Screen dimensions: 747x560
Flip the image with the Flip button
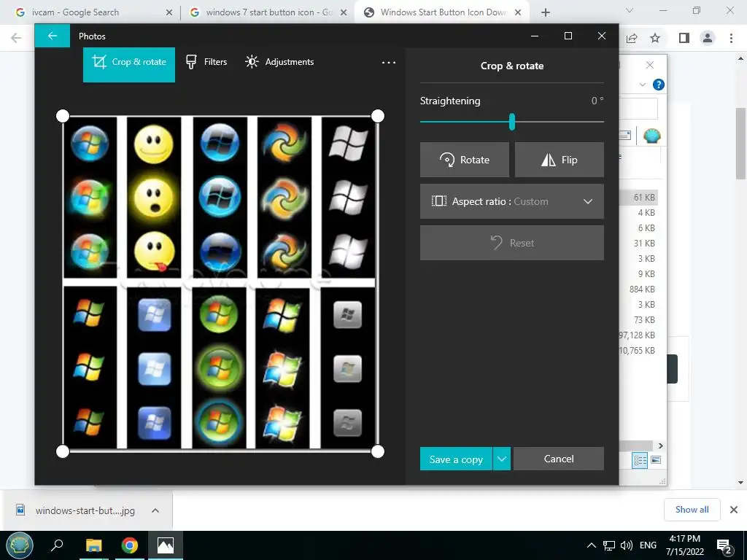(560, 160)
